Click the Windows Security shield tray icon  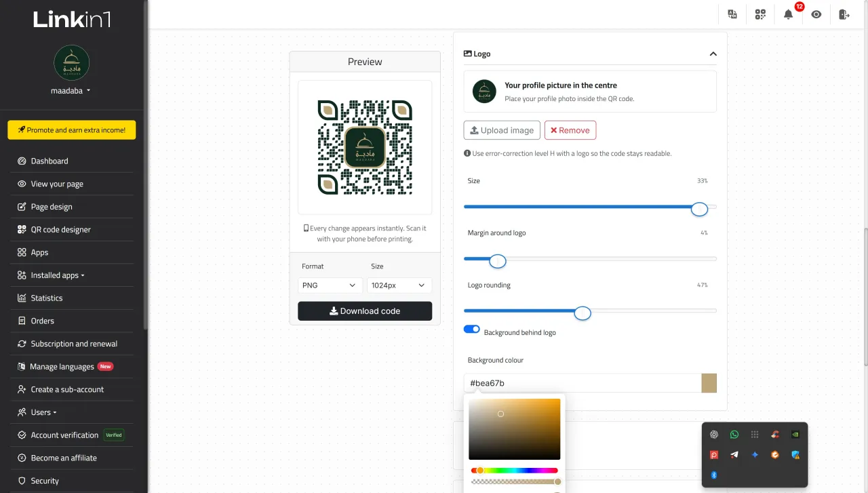pos(795,455)
